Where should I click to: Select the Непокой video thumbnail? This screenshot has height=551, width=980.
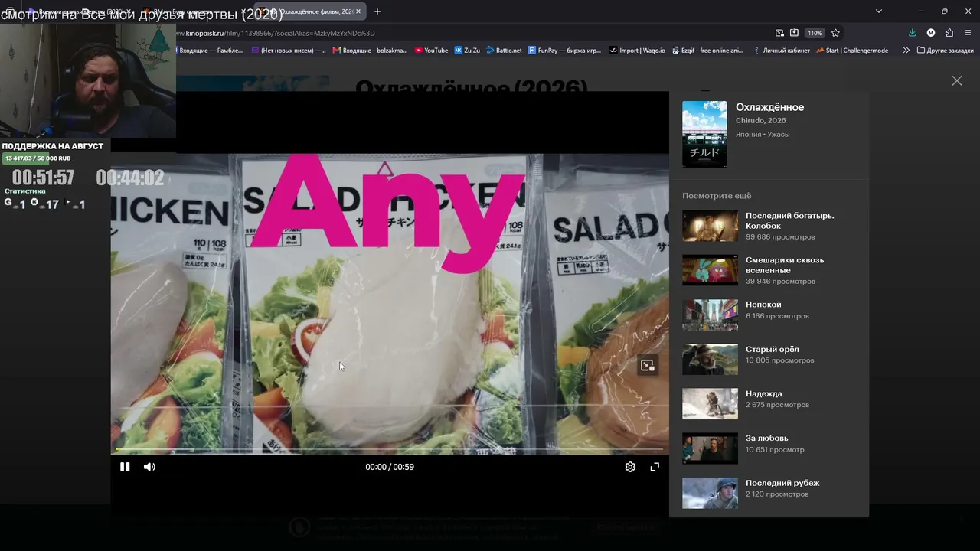click(710, 315)
